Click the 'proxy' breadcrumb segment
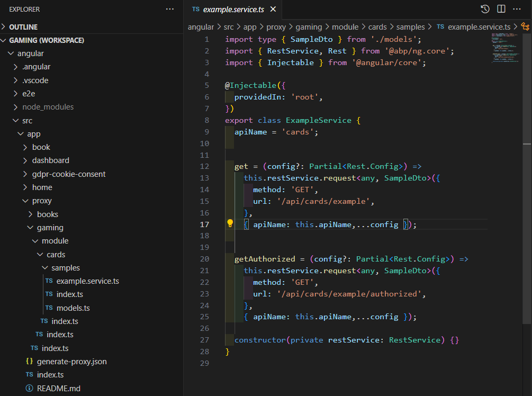The image size is (532, 396). click(x=276, y=26)
